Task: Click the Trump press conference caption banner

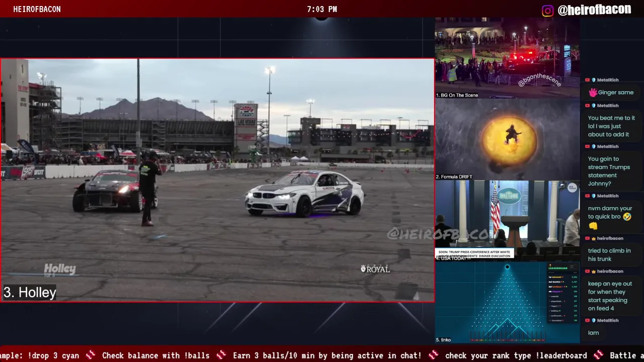Action: (474, 254)
